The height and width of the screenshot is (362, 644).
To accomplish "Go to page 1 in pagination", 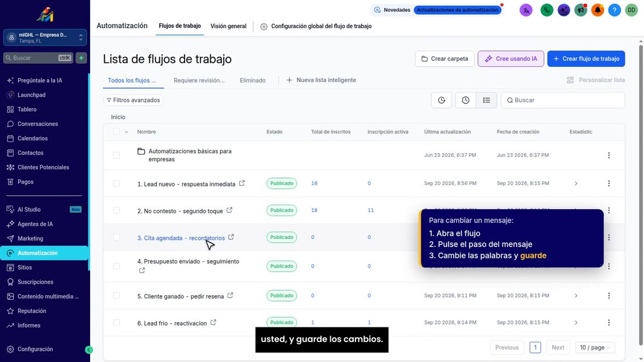I will tap(535, 347).
